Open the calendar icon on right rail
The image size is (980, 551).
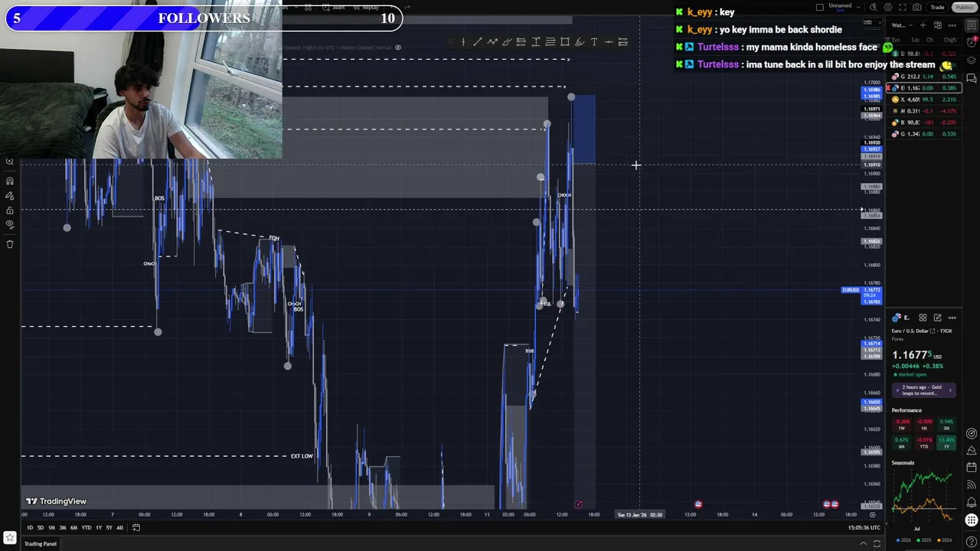click(x=972, y=467)
